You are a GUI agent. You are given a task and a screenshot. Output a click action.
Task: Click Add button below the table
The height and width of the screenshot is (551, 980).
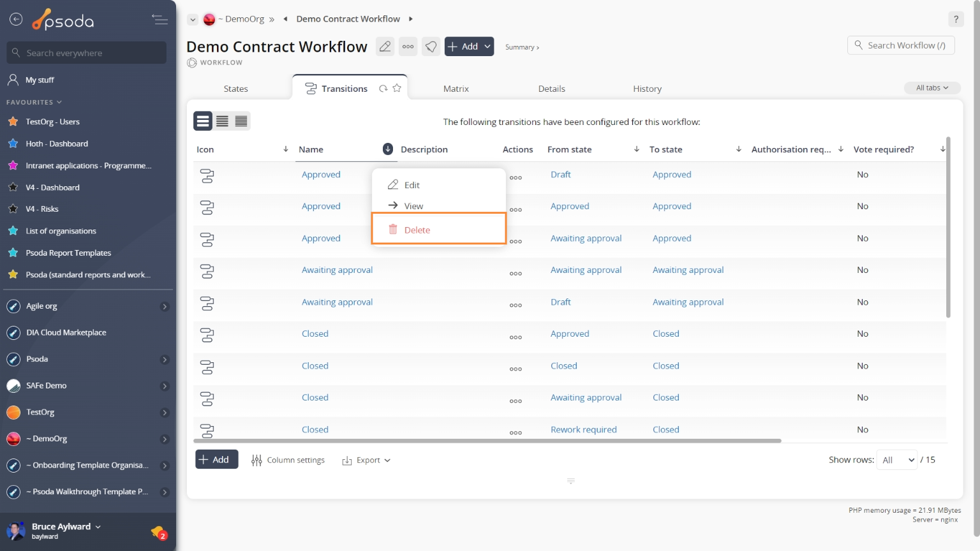pyautogui.click(x=216, y=459)
